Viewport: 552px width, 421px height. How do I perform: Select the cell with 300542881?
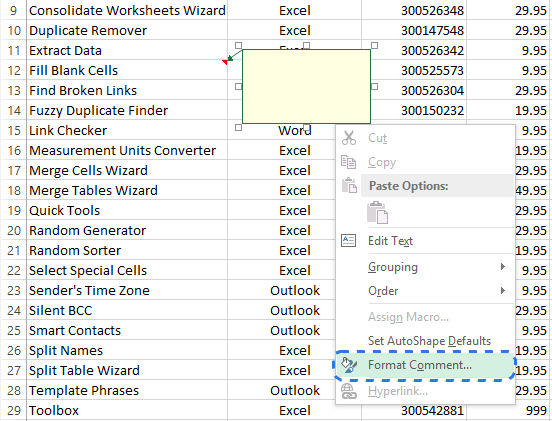[x=414, y=410]
